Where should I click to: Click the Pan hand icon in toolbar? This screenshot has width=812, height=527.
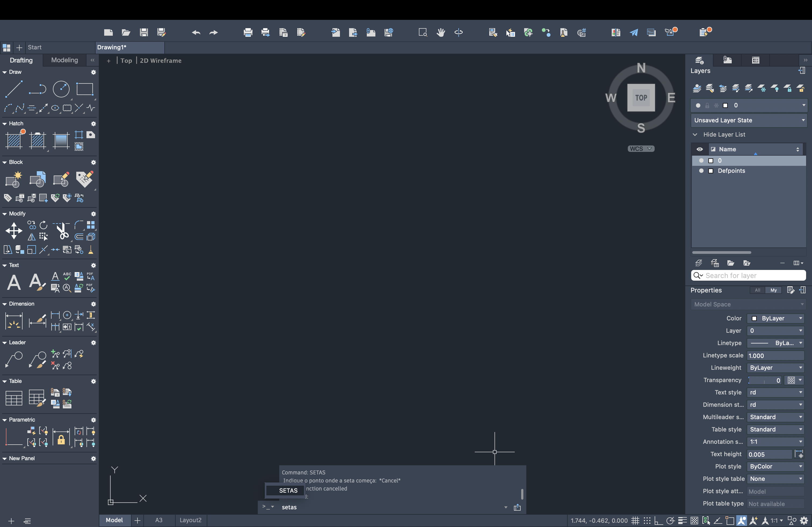point(441,32)
